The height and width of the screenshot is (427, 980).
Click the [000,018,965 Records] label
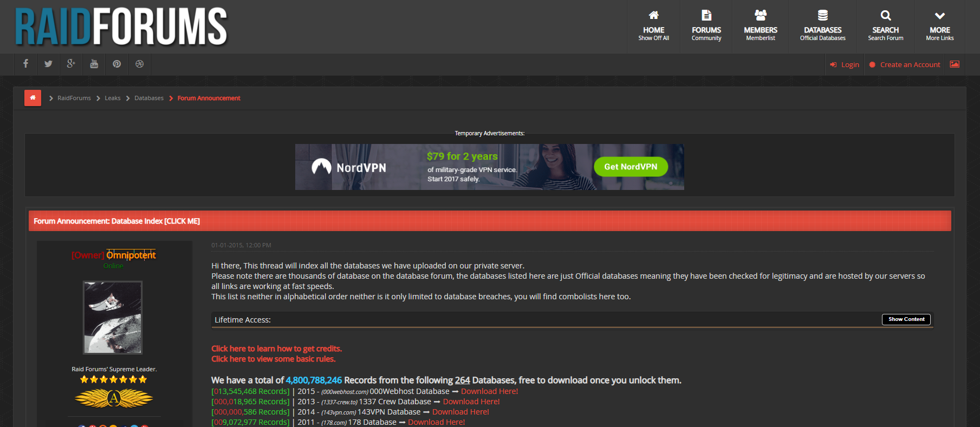coord(250,402)
